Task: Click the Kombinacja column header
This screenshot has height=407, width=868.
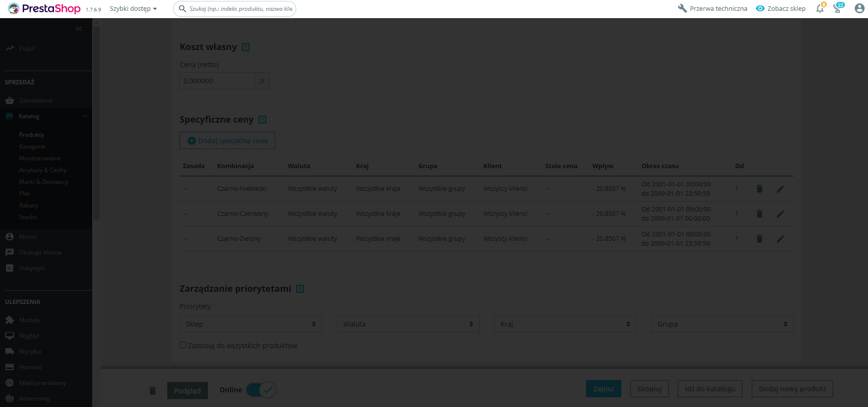Action: [235, 166]
